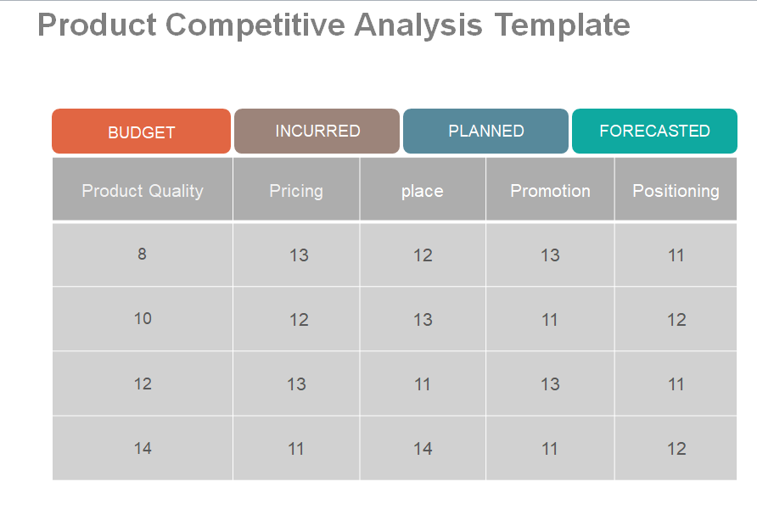Open the PLANNED tab
The height and width of the screenshot is (532, 757).
485,131
